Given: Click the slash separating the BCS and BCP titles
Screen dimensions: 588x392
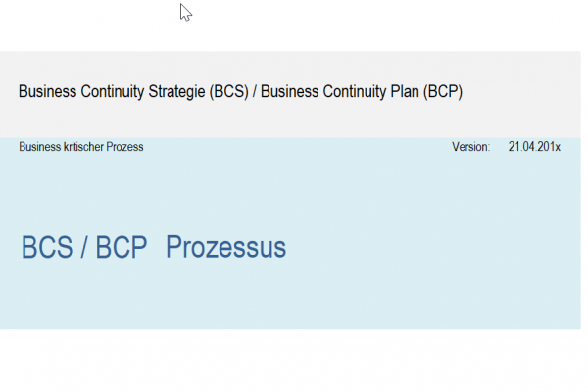Looking at the screenshot, I should coord(257,92).
